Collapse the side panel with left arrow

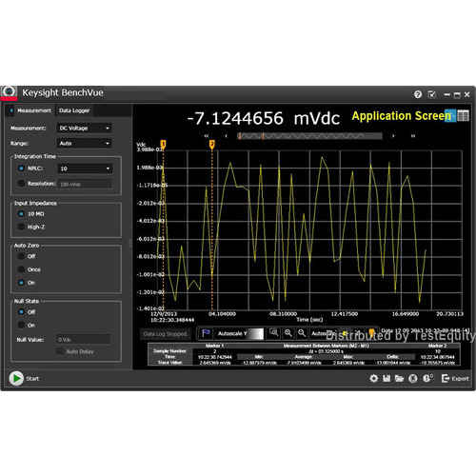click(11, 110)
